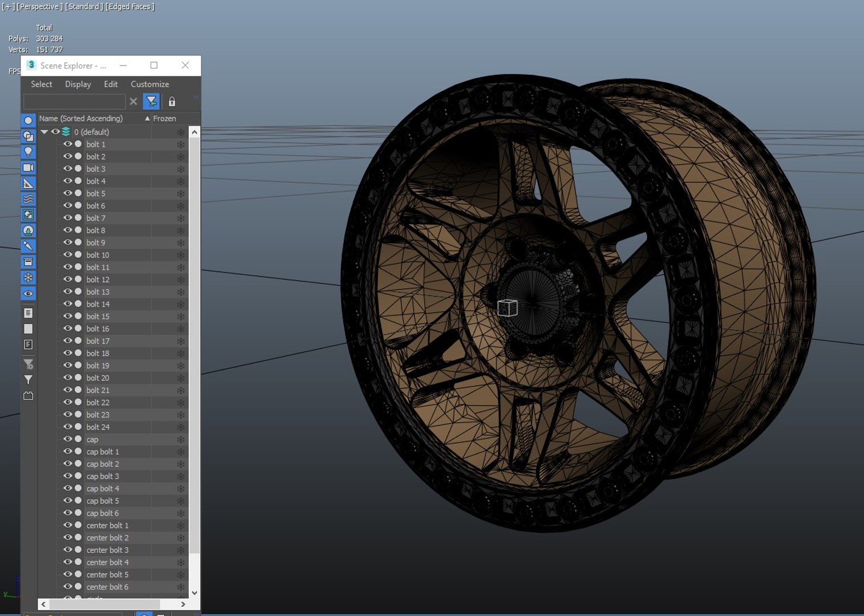Sort by the Name (Sorted Ascending) column header

pos(80,119)
